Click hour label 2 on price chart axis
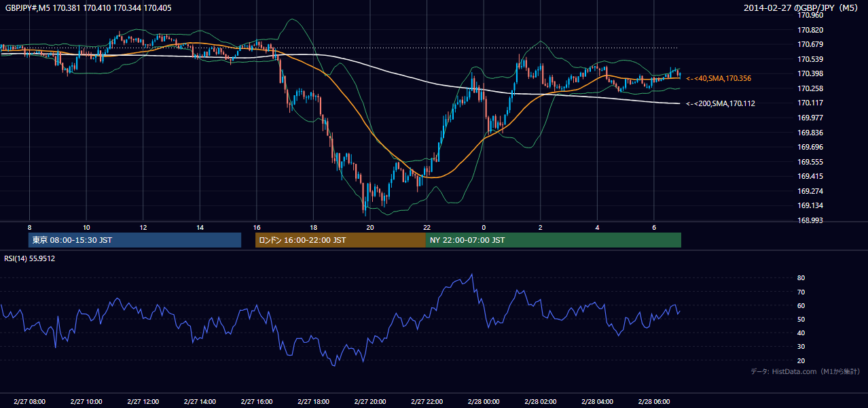Viewport: 868px width, 408px height. click(540, 227)
